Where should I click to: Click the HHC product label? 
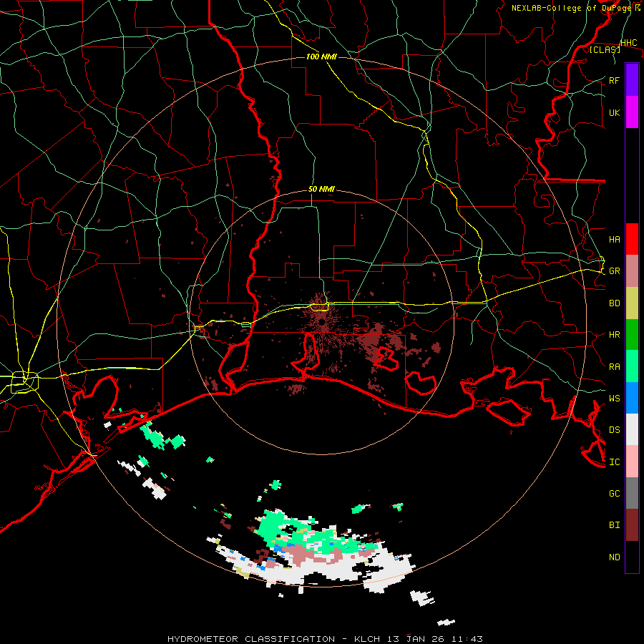click(629, 43)
